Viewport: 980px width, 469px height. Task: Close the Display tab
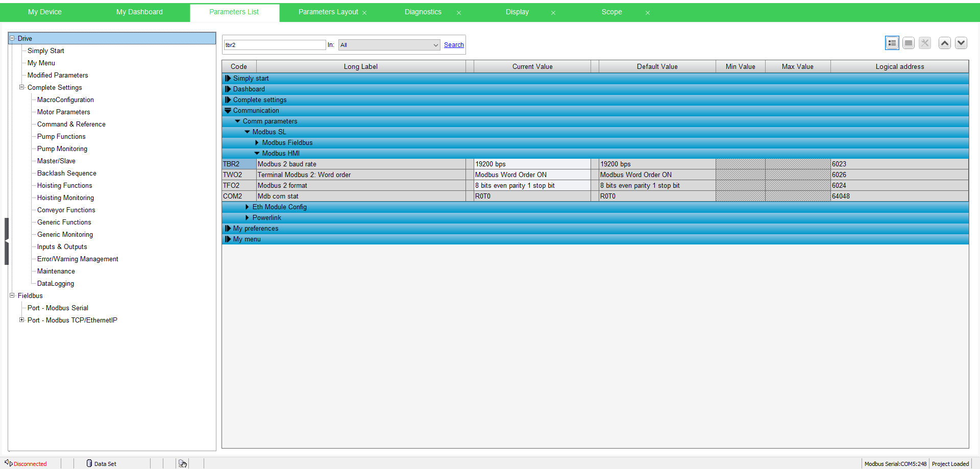553,13
